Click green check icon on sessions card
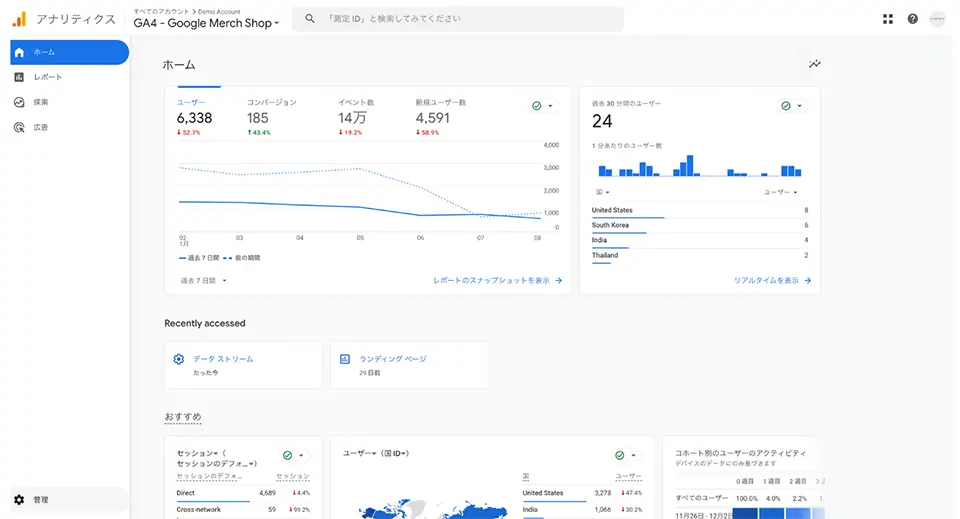Viewport: 960px width, 519px height. pyautogui.click(x=288, y=455)
